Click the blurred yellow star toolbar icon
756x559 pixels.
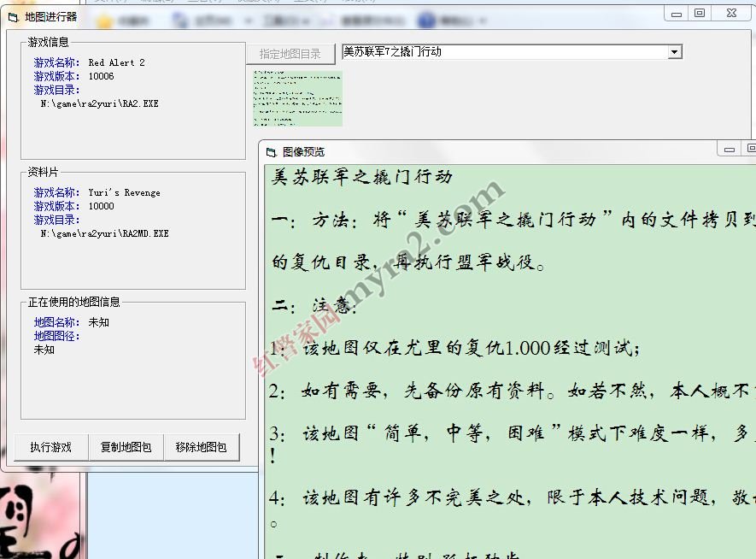coord(104,21)
